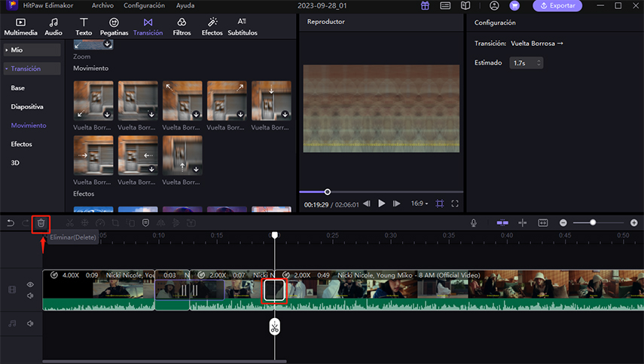
Task: Click the scissors split icon in timeline toolbar
Action: pos(70,223)
